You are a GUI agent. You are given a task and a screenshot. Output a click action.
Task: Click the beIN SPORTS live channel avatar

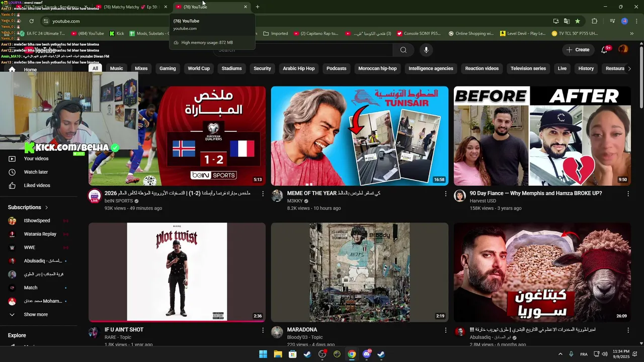tap(95, 196)
